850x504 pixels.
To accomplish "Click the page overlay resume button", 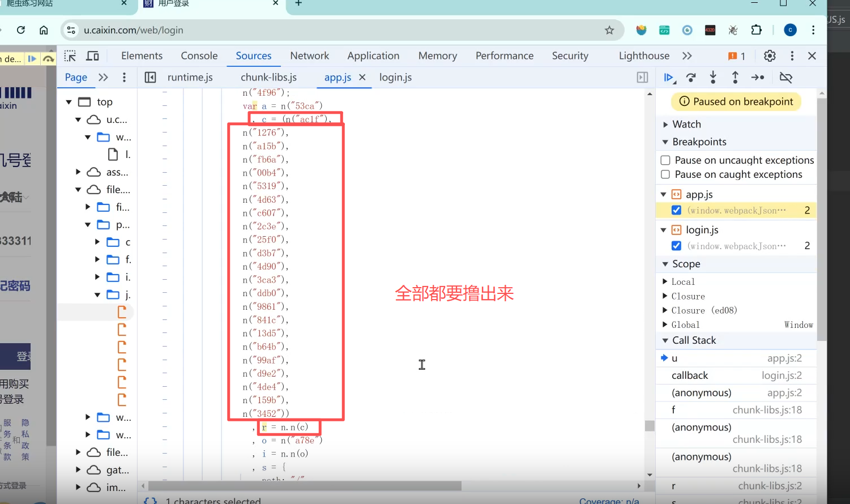I will click(32, 58).
